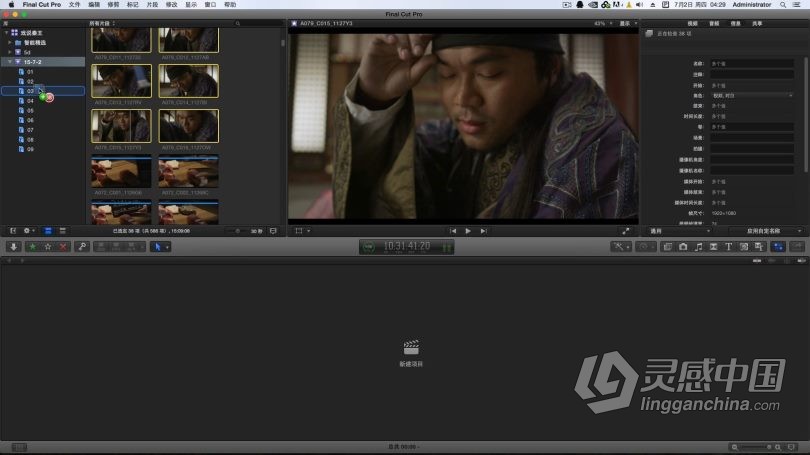Open the keyword editor key icon

pos(82,247)
